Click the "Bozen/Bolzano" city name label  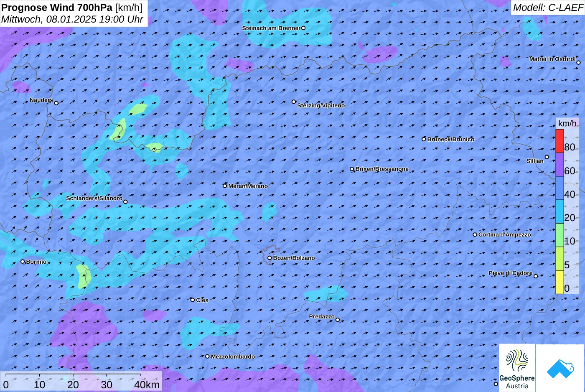[x=294, y=258]
